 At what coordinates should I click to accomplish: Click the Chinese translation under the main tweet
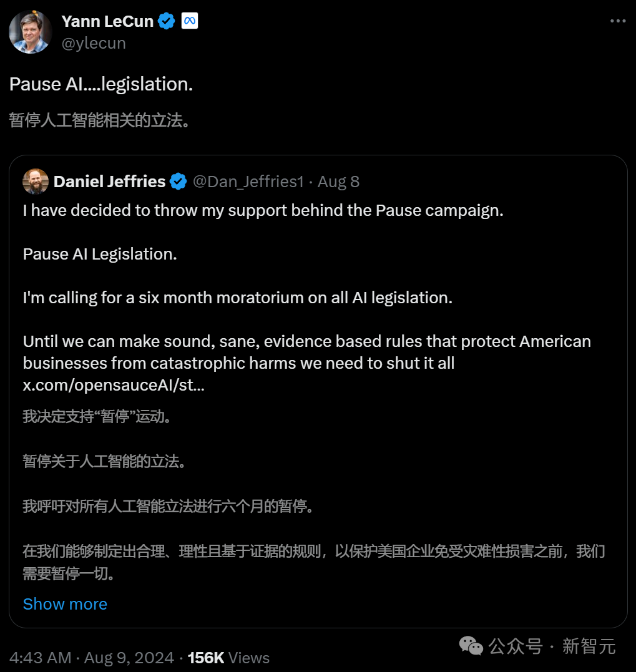[x=100, y=120]
